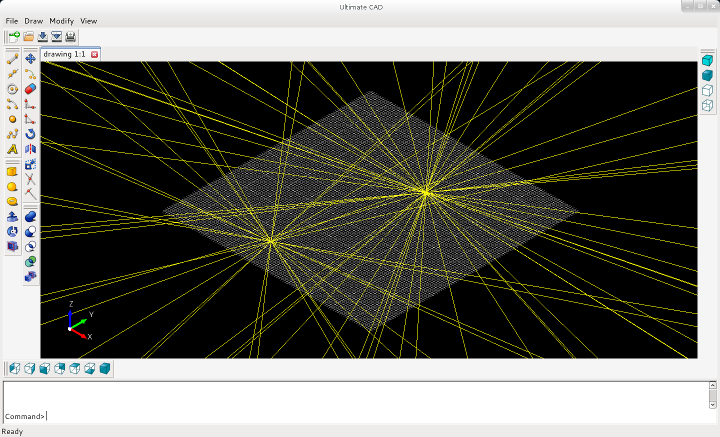Select the yellow box solid tool

[13, 171]
